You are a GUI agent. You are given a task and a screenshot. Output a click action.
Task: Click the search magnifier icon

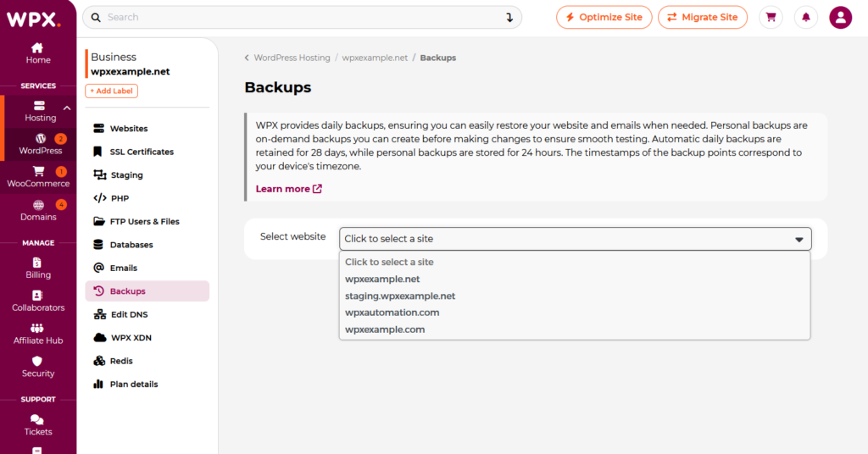[96, 18]
